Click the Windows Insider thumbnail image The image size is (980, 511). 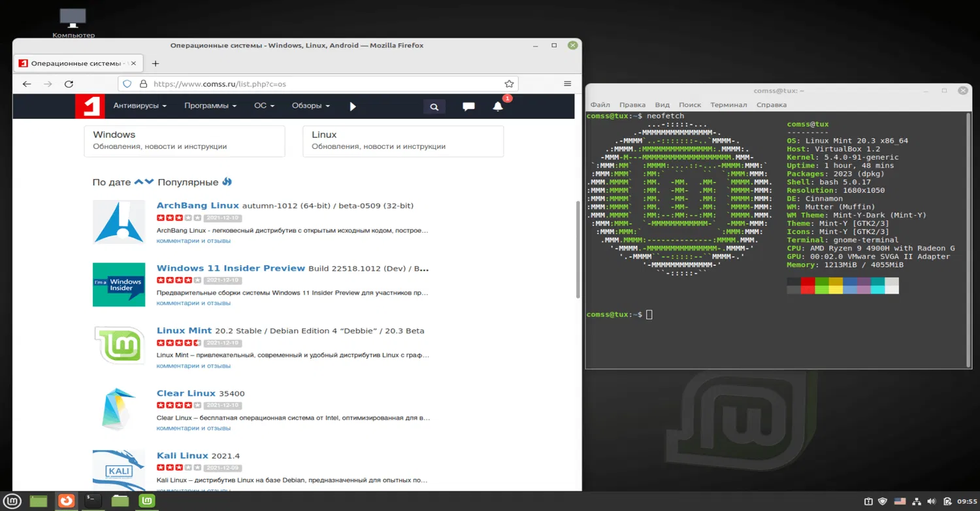tap(119, 284)
